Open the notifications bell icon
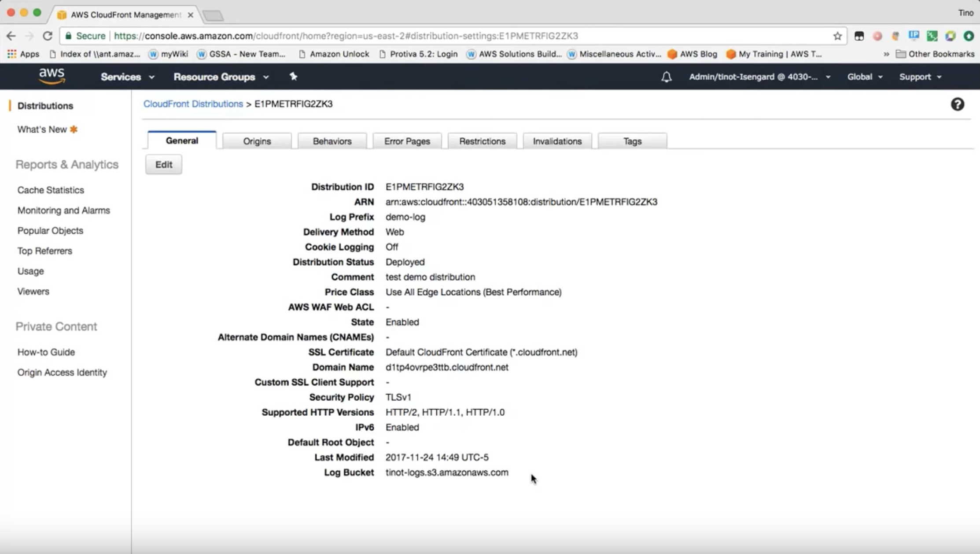980x554 pixels. (666, 77)
